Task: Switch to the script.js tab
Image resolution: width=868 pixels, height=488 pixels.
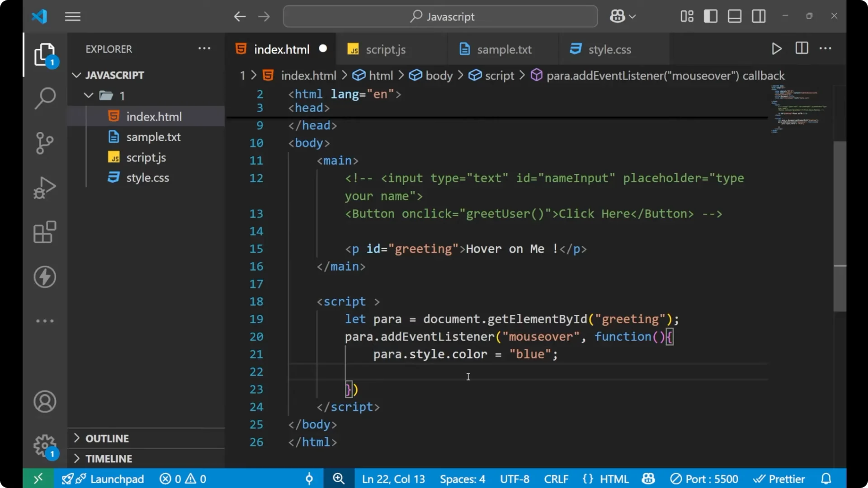Action: pos(386,49)
